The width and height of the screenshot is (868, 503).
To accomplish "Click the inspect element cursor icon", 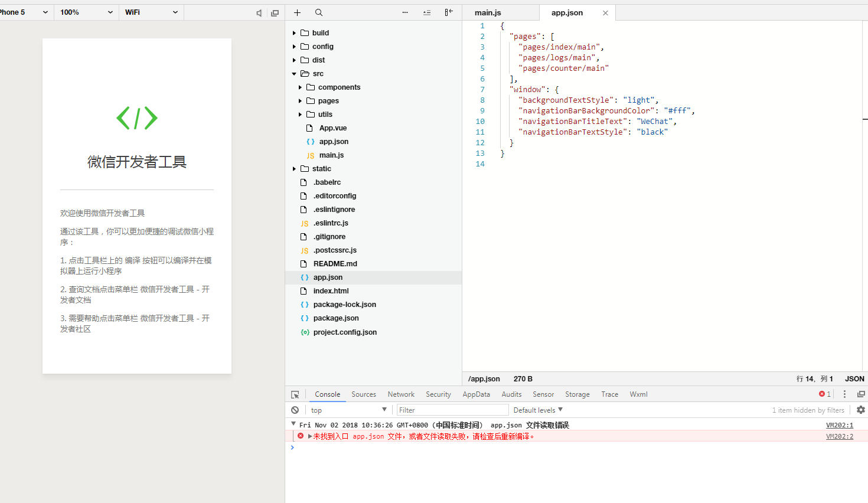I will click(295, 394).
